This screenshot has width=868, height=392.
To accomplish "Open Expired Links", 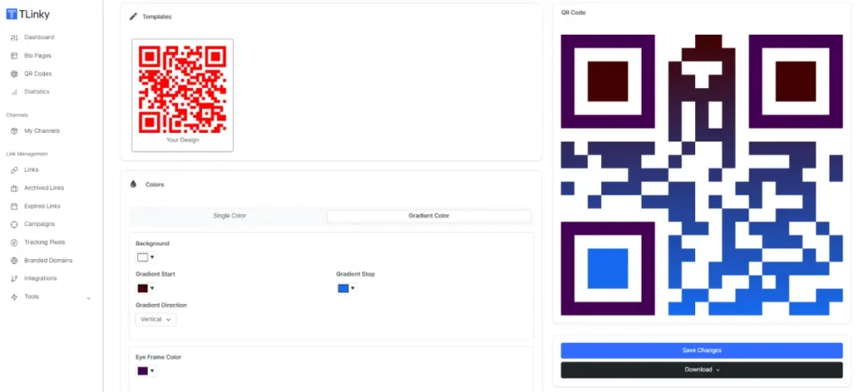I will [42, 207].
